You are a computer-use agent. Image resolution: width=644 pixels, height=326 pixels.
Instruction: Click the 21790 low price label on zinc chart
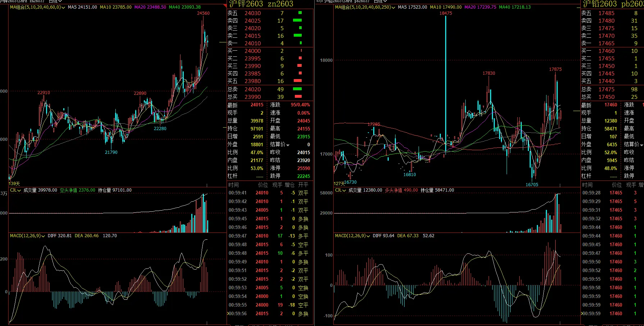tap(111, 152)
